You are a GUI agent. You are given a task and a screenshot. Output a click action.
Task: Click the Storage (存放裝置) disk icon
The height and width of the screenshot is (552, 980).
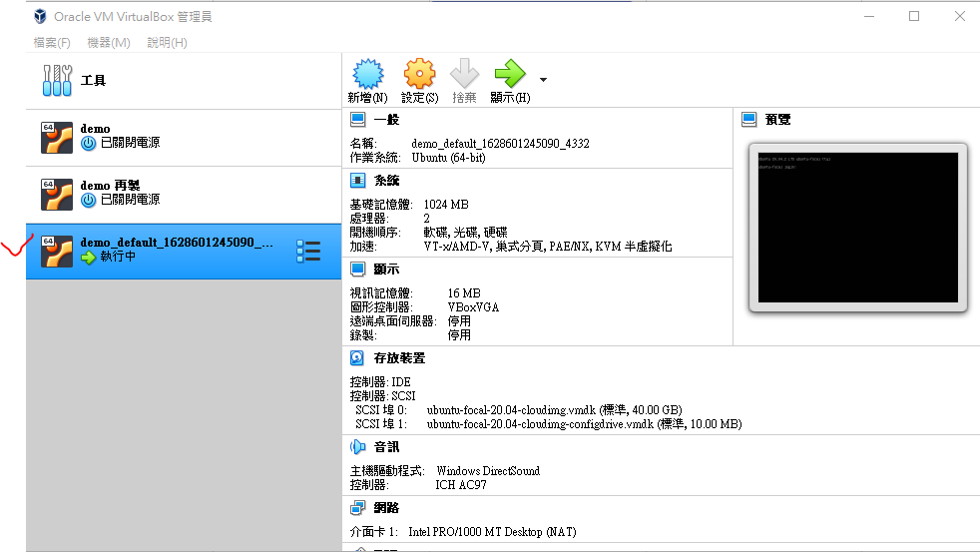click(357, 358)
